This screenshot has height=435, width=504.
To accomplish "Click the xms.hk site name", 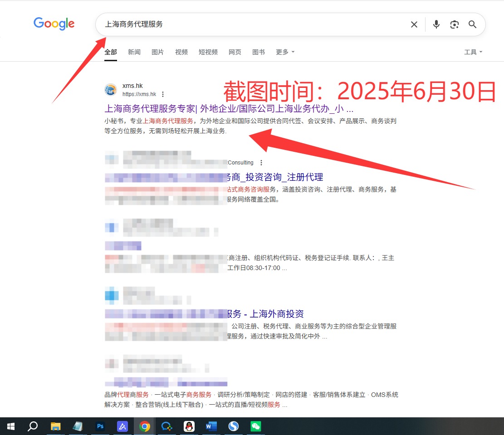I will tap(132, 86).
